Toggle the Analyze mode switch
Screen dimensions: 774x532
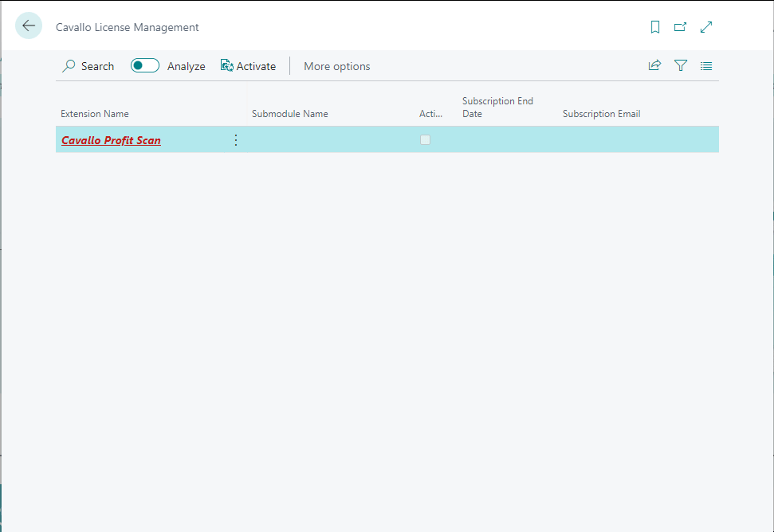145,66
